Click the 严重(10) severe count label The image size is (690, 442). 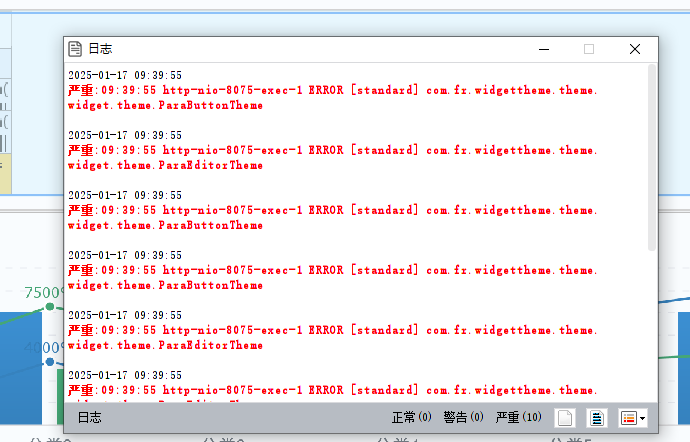point(518,417)
